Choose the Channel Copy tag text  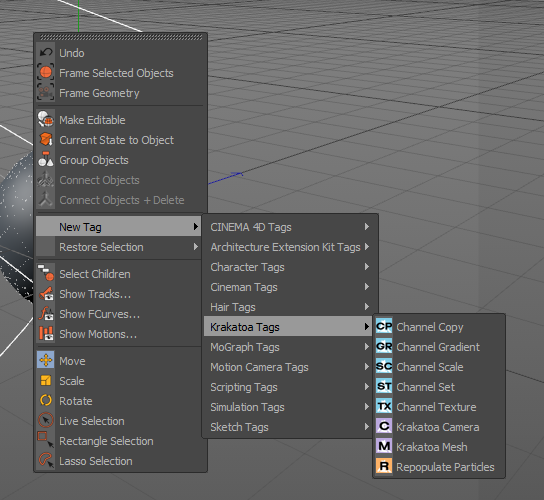[430, 327]
